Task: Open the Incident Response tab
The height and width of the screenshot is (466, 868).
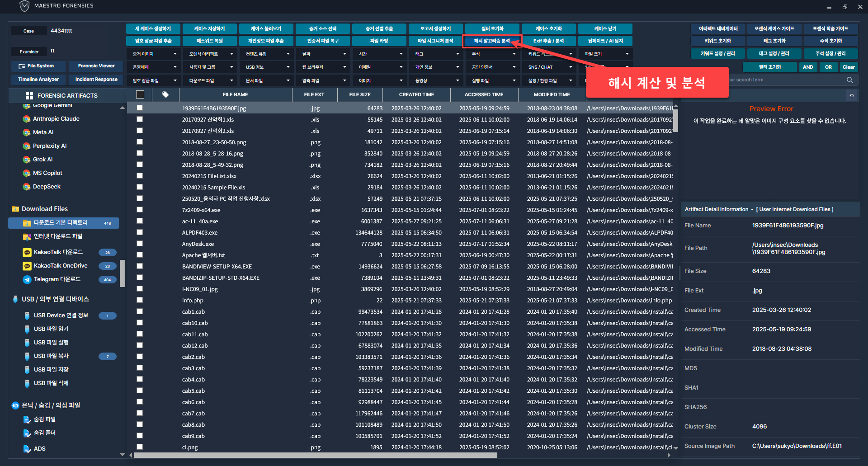Action: (96, 80)
